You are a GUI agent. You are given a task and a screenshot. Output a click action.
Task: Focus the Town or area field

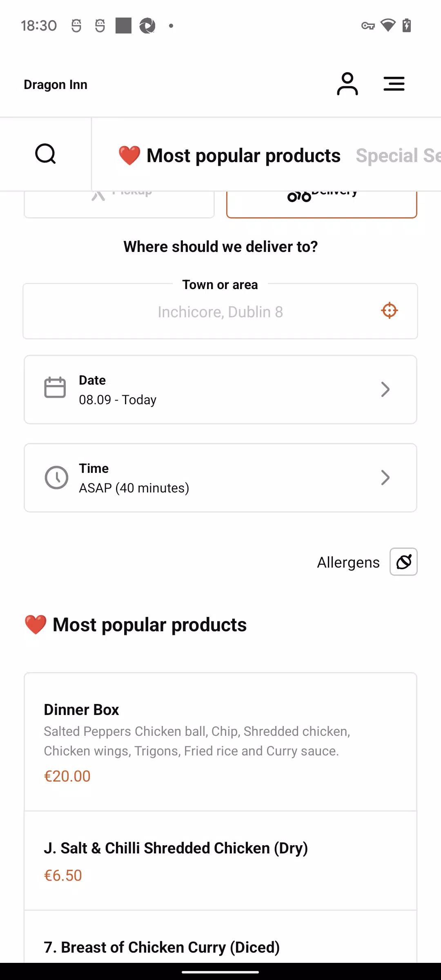pos(220,312)
